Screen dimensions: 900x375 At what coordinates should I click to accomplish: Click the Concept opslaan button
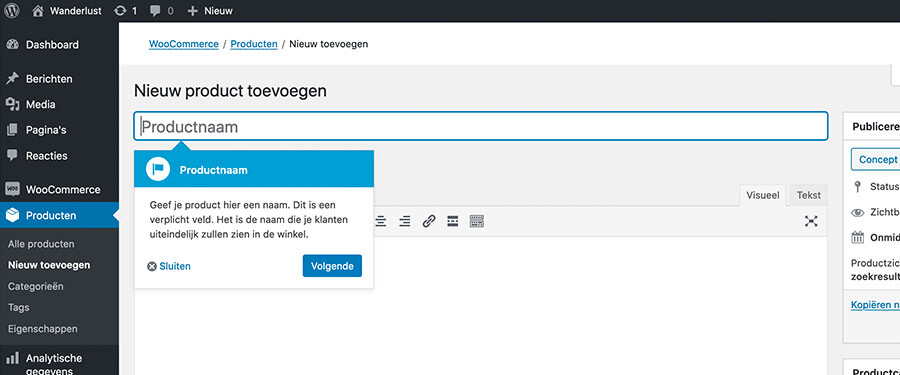pyautogui.click(x=875, y=160)
